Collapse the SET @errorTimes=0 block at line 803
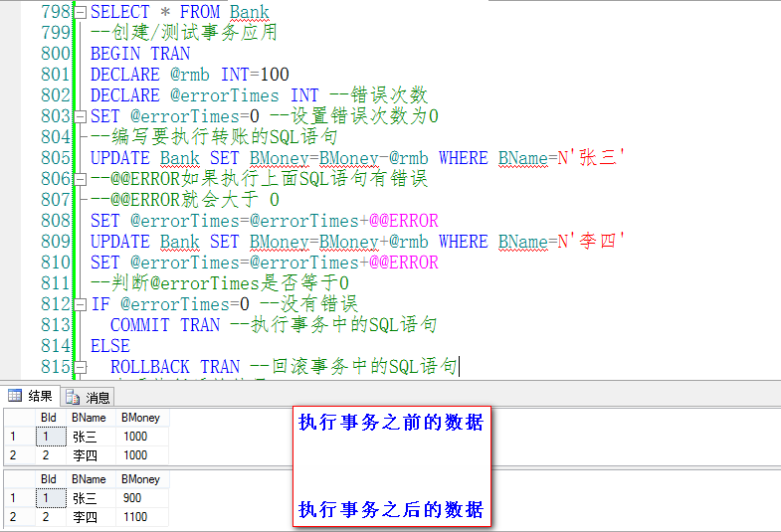781x532 pixels. 81,116
